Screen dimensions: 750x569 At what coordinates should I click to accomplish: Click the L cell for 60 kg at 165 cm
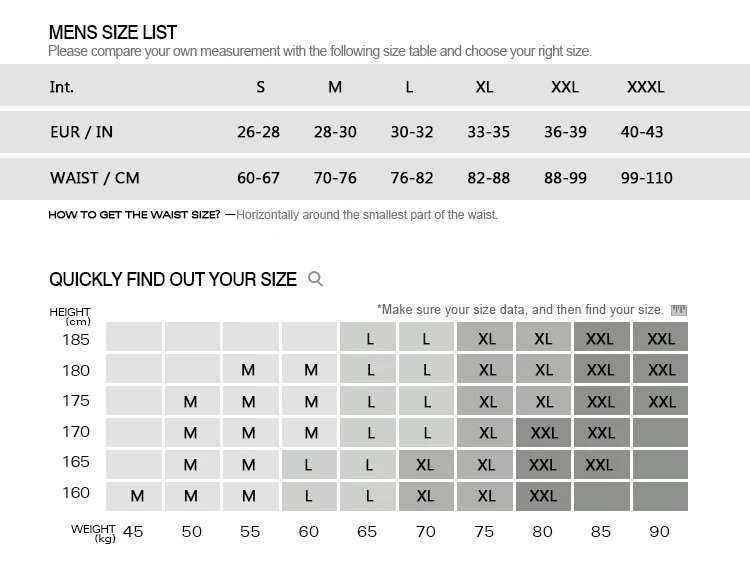[309, 465]
